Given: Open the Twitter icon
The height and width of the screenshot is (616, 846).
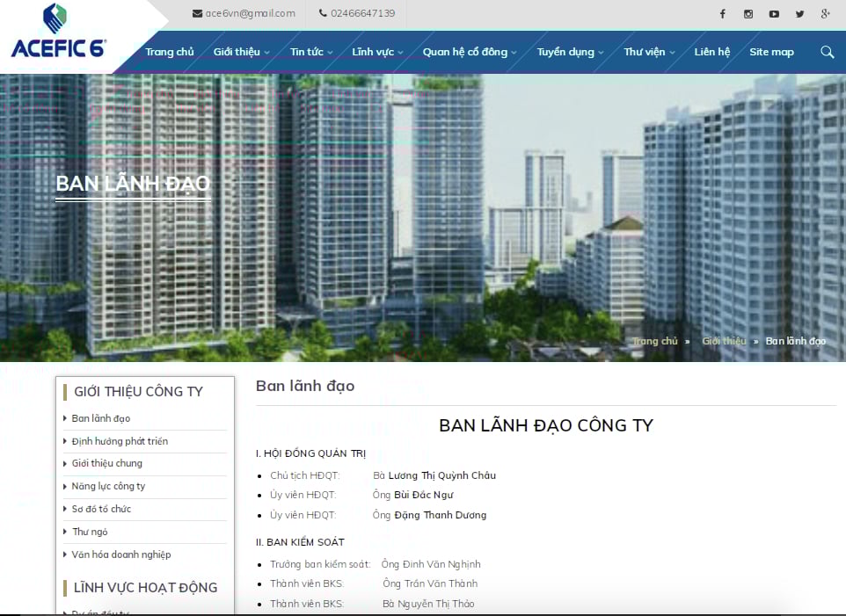Looking at the screenshot, I should 799,13.
